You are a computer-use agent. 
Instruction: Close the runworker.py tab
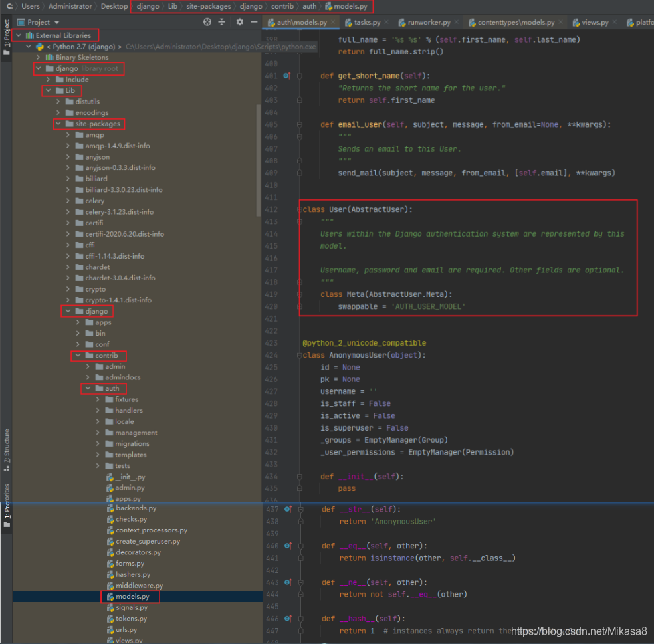(457, 22)
